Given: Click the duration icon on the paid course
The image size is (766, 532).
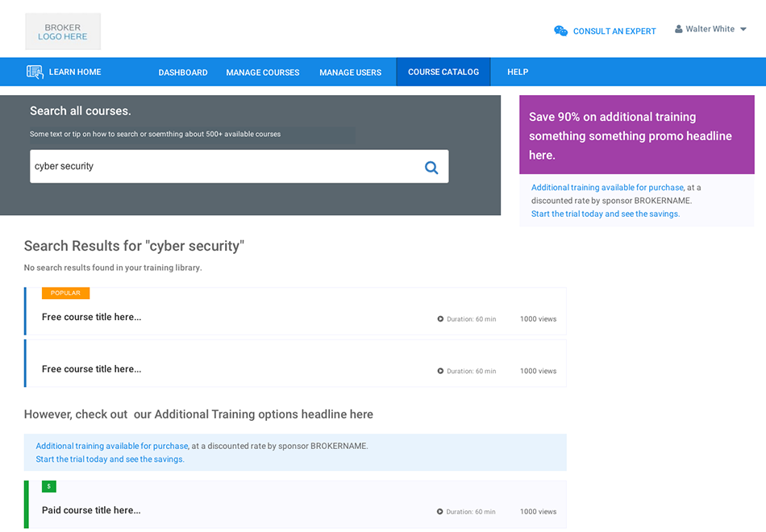Looking at the screenshot, I should pos(440,512).
